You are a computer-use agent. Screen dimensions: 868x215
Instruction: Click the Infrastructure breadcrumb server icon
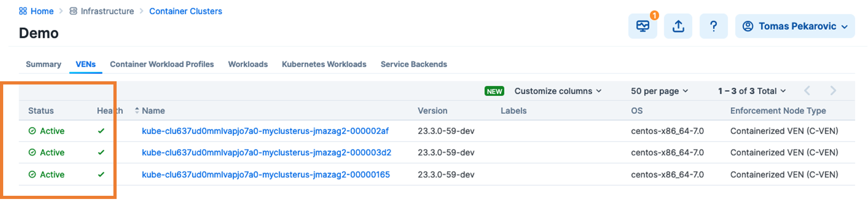(73, 11)
